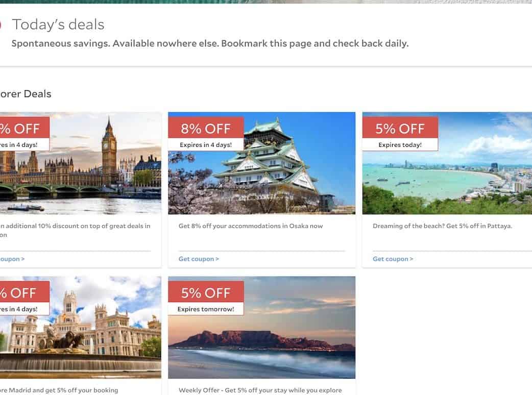
Task: Click the Madrid 5% off booking text
Action: 59,390
